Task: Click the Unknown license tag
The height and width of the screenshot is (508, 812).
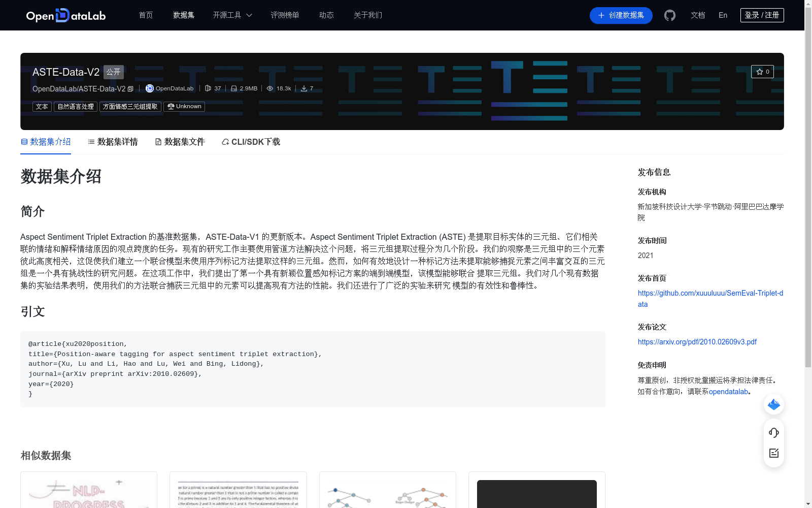Action: (x=184, y=107)
